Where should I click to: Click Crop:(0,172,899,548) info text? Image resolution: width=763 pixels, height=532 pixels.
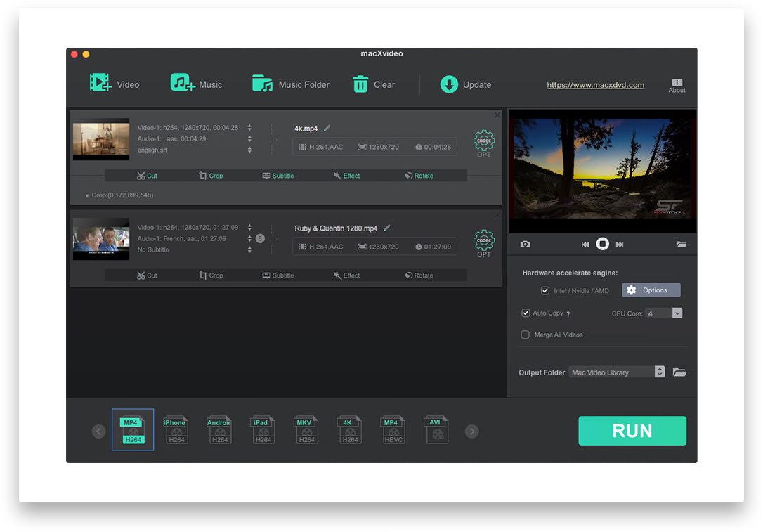122,195
